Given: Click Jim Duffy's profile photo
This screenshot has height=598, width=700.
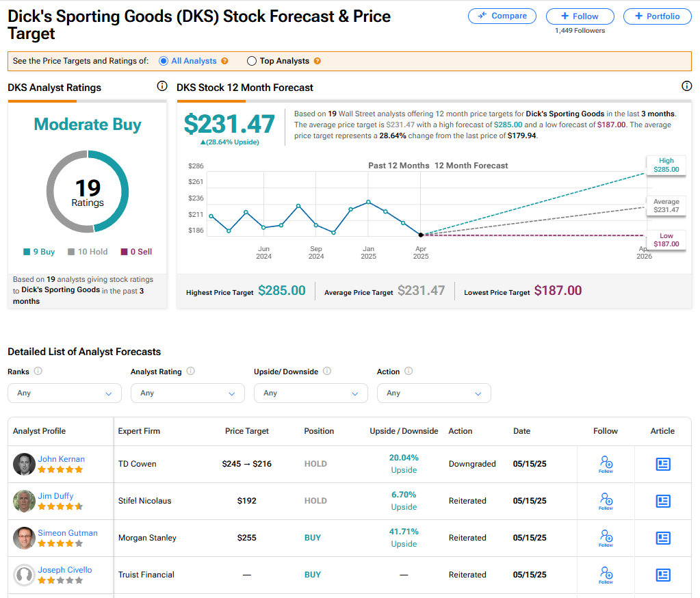Looking at the screenshot, I should click(x=24, y=501).
